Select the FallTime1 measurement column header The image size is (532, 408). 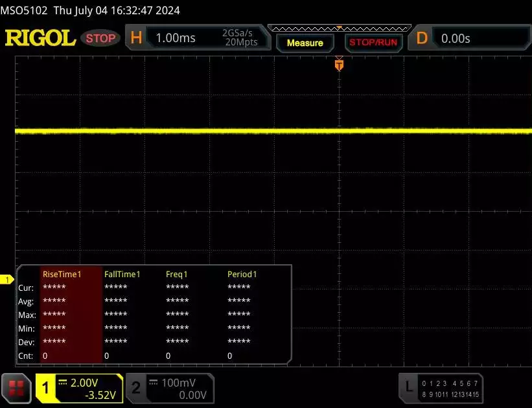click(x=122, y=274)
